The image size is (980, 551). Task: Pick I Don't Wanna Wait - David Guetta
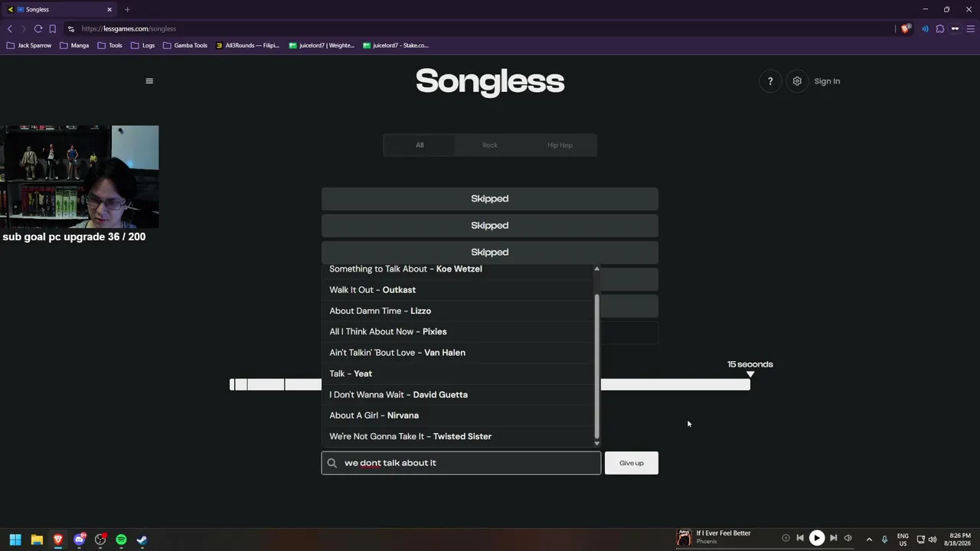(x=457, y=395)
